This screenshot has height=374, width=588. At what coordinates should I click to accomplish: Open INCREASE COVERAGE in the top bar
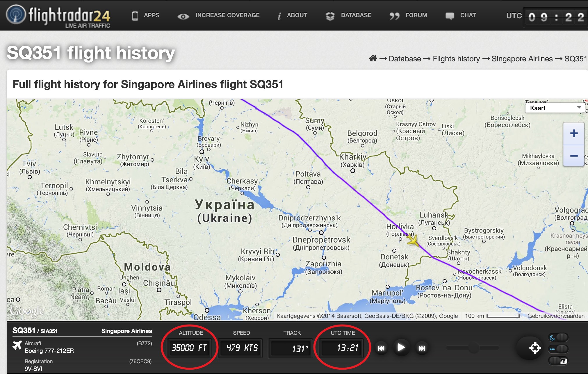(x=218, y=15)
